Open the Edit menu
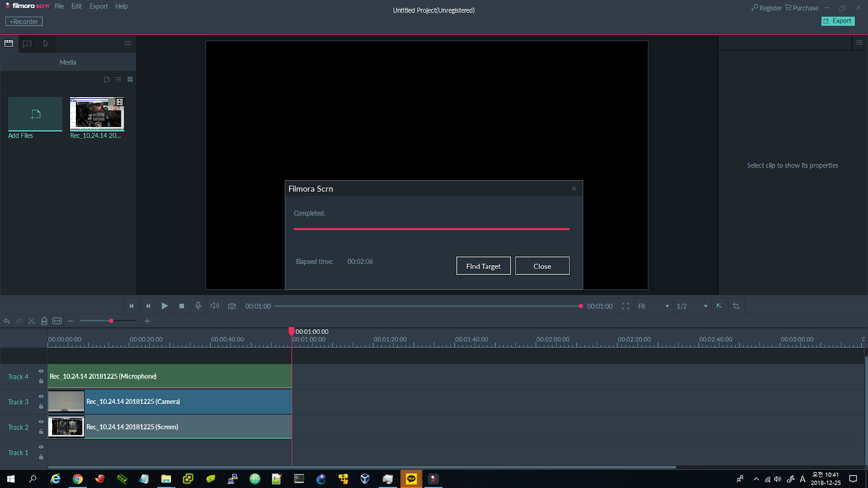The width and height of the screenshot is (868, 488). [x=76, y=7]
